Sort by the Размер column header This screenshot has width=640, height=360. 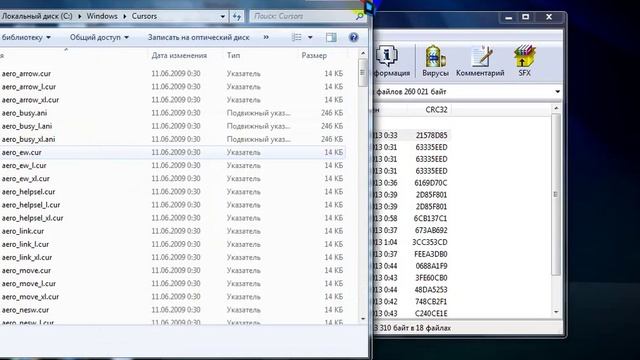[x=314, y=56]
